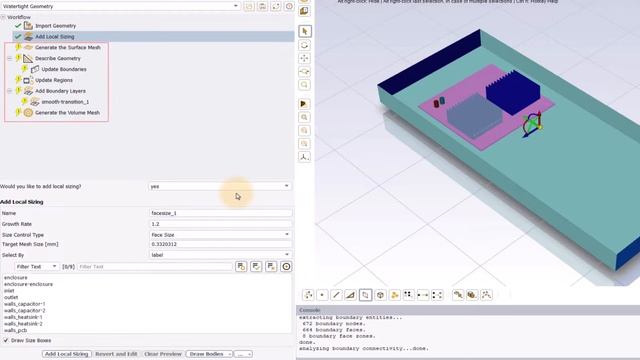Click the workflow info circle icon at top

(x=289, y=6)
